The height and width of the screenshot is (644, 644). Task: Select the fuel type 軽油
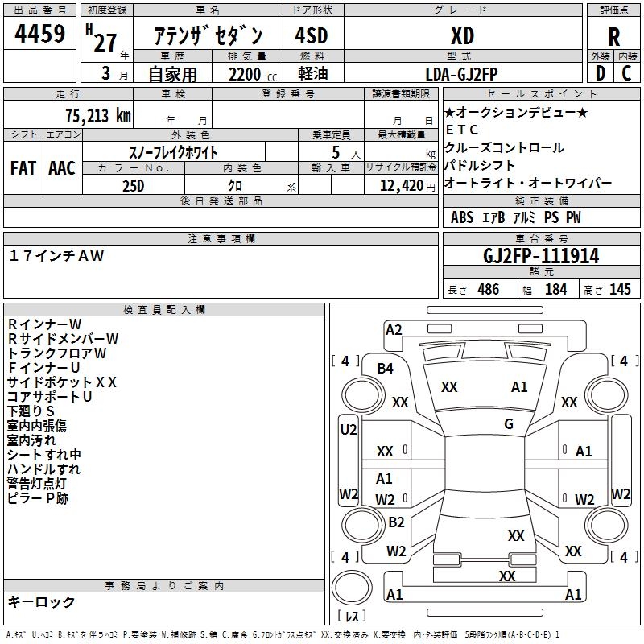point(312,73)
